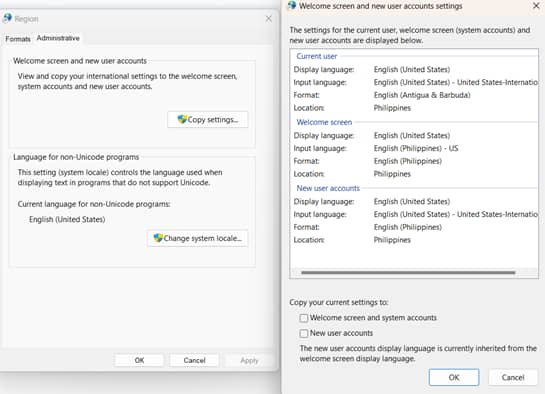Click the Apply button in the Region window
Viewport: 545px width, 394px height.
point(249,360)
